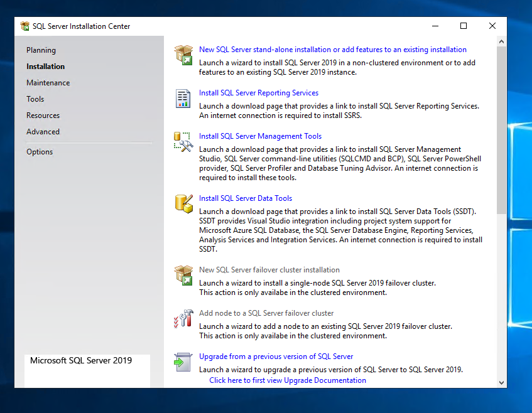Open the Upgrade Documentation link
532x413 pixels.
pyautogui.click(x=287, y=380)
